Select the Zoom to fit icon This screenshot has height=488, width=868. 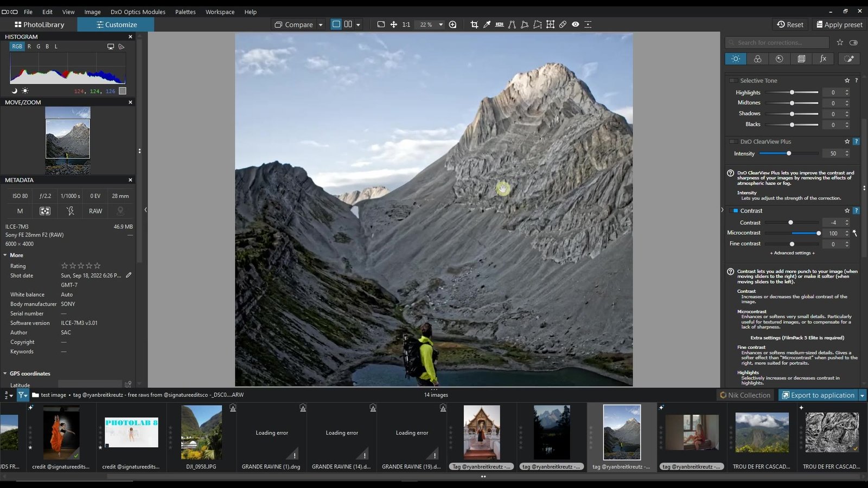[x=381, y=24]
